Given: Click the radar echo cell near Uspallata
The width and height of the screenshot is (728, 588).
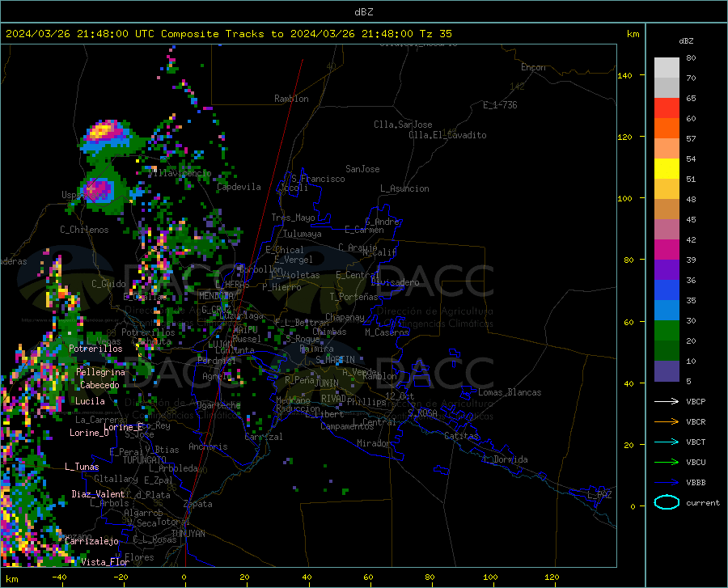Looking at the screenshot, I should (99, 189).
